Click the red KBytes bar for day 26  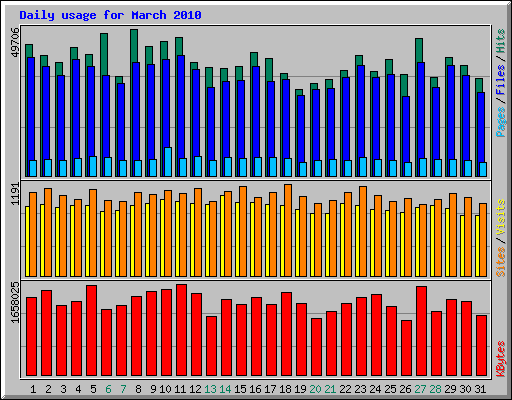coord(407,348)
